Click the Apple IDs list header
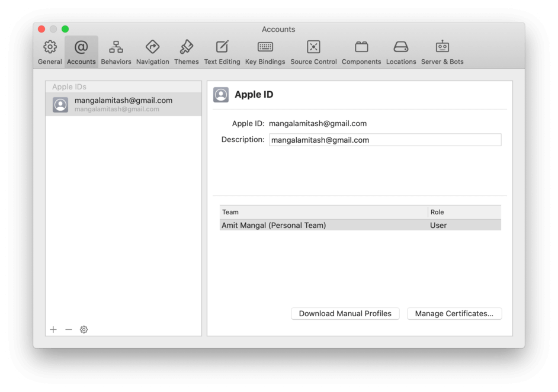The width and height of the screenshot is (558, 392). pyautogui.click(x=123, y=87)
